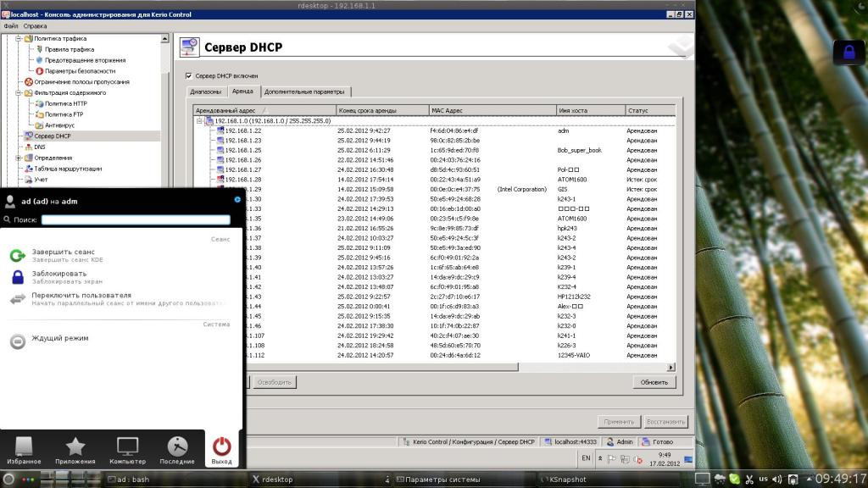Click the Поиск search field

pos(136,219)
